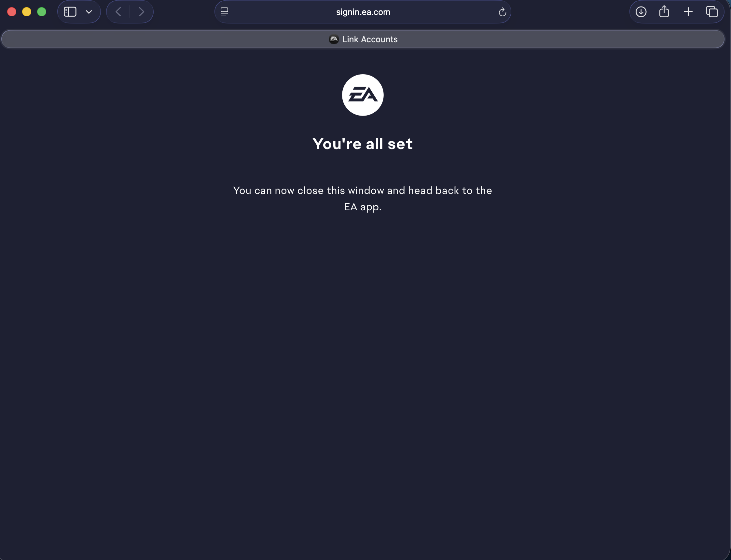The height and width of the screenshot is (560, 731).
Task: Minimize the window with yellow button
Action: (x=27, y=12)
